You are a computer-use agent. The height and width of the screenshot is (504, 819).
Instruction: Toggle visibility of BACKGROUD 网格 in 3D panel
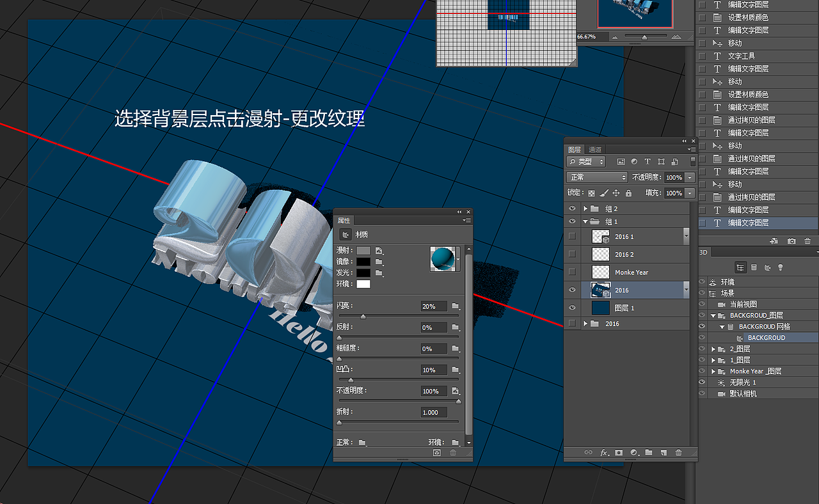click(x=702, y=326)
